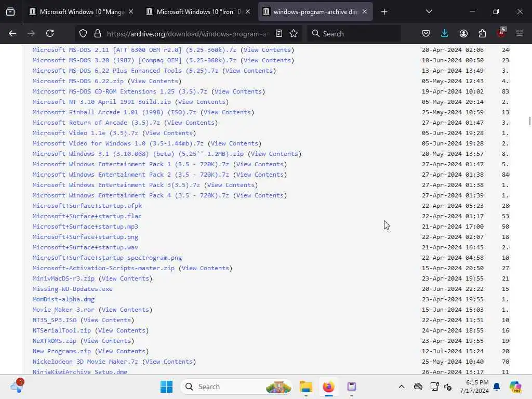View Contents of Entertainment Pack 3(3.5).7z
The image size is (532, 399).
[231, 185]
